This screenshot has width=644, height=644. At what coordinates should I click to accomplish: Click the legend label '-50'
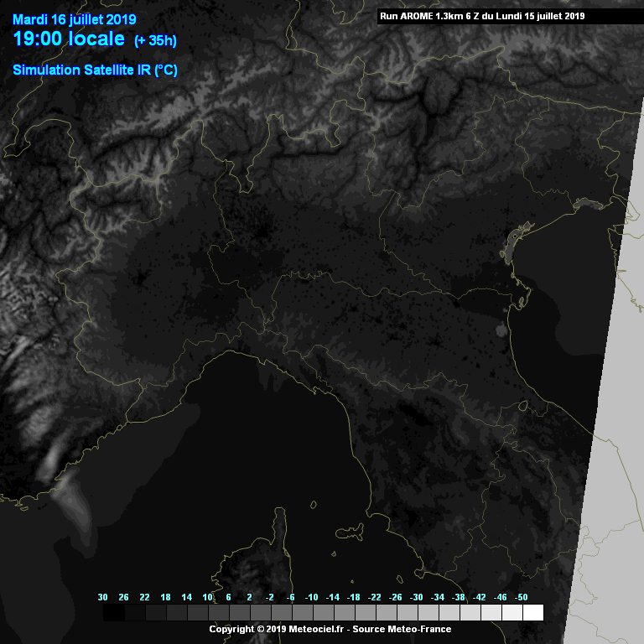pyautogui.click(x=522, y=597)
